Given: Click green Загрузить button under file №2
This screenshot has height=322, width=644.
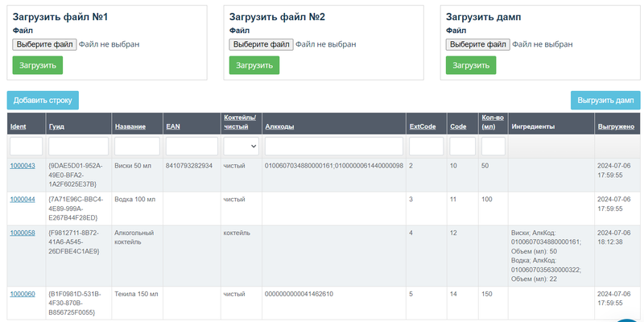Looking at the screenshot, I should click(254, 65).
